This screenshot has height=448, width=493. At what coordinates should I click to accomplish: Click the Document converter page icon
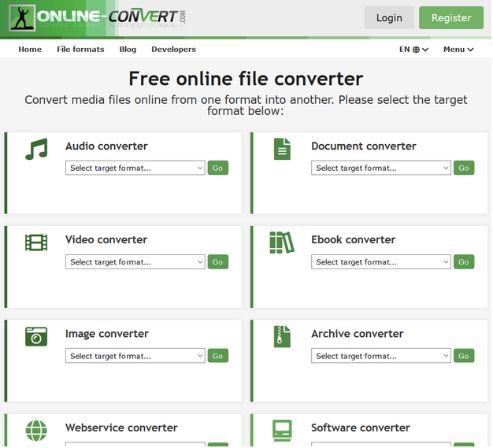tap(282, 149)
